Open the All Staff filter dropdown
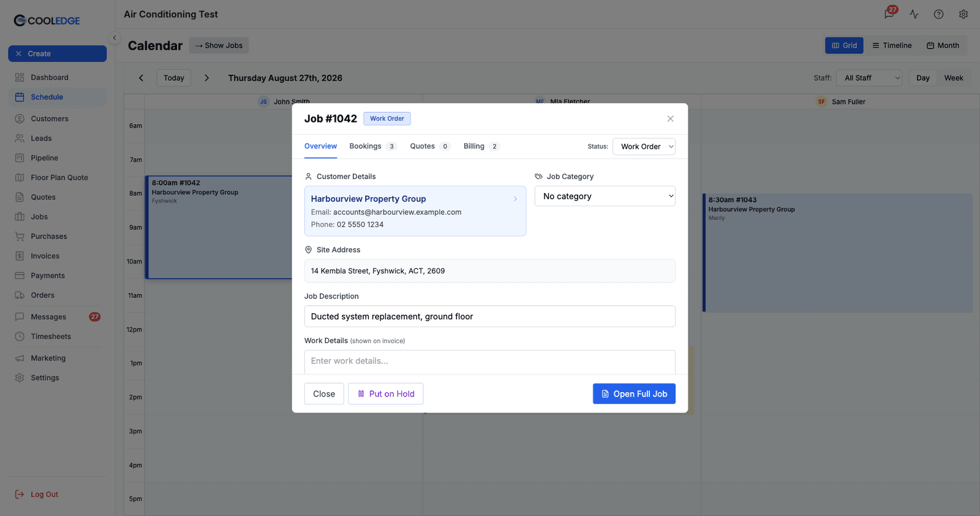Screen dimensions: 980x516 pos(869,78)
